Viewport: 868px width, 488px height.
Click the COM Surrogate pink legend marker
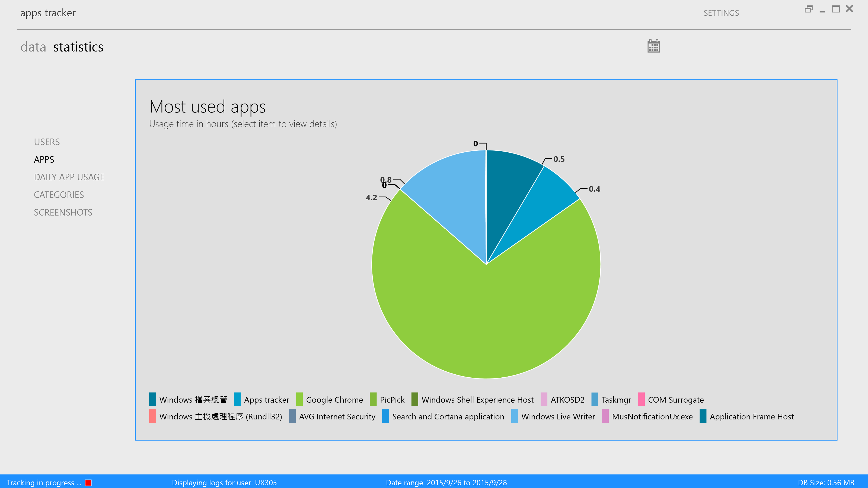641,399
